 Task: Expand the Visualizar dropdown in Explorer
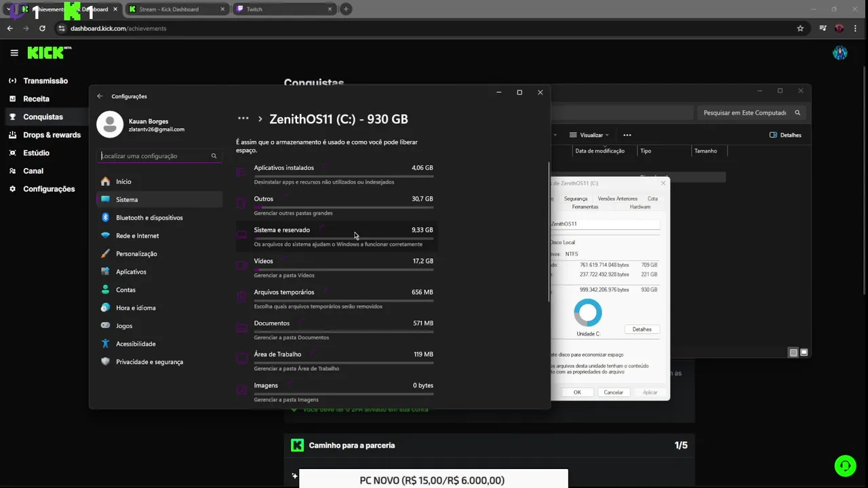click(589, 135)
